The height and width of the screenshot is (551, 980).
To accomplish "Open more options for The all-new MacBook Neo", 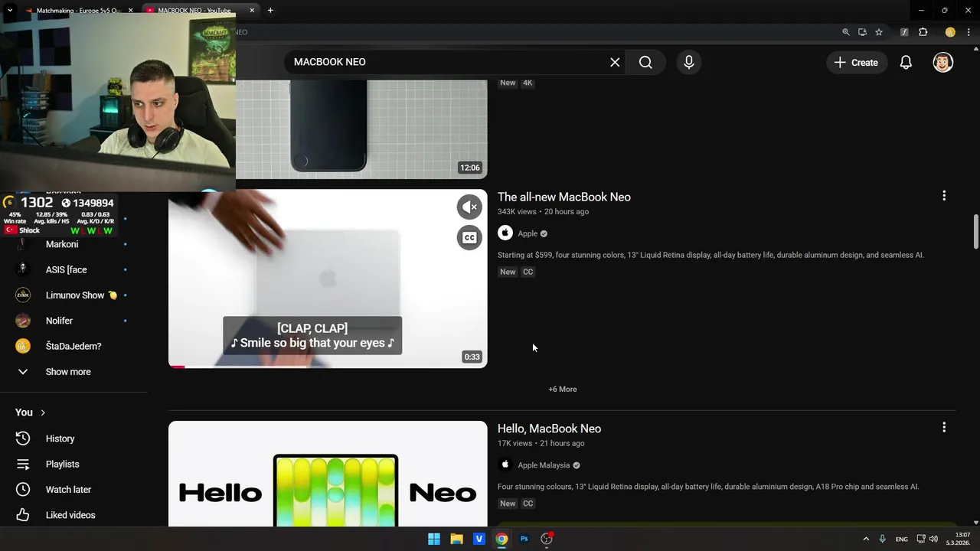I will [x=944, y=196].
